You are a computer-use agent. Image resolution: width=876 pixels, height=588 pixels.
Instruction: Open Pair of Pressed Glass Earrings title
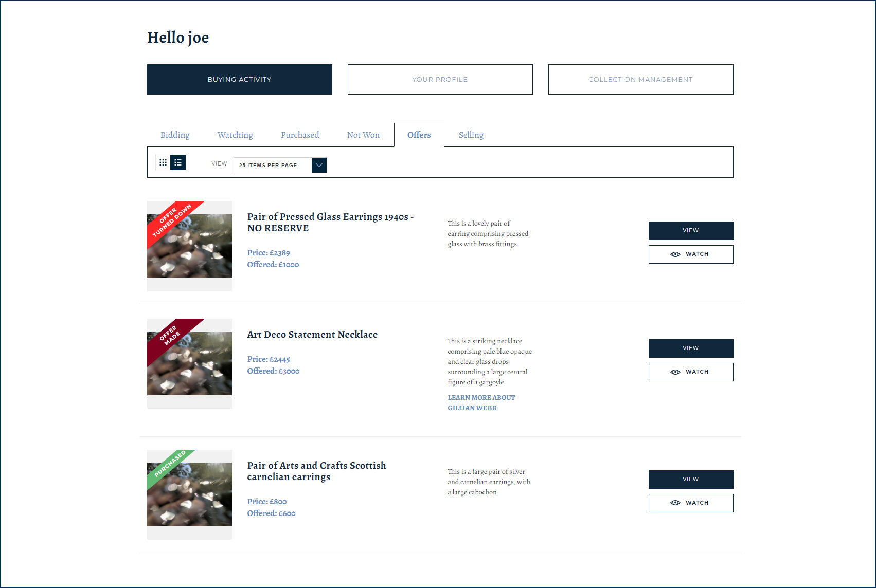(330, 223)
